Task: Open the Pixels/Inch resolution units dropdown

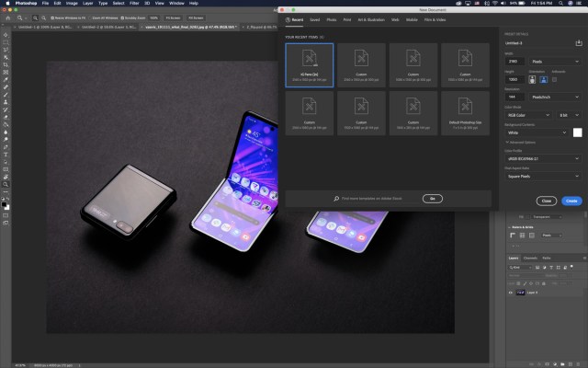Action: pos(555,97)
